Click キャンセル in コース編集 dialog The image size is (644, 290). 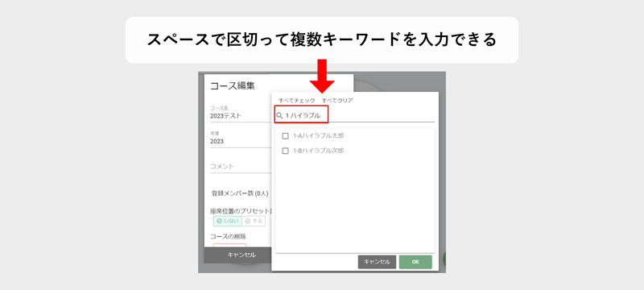point(242,255)
